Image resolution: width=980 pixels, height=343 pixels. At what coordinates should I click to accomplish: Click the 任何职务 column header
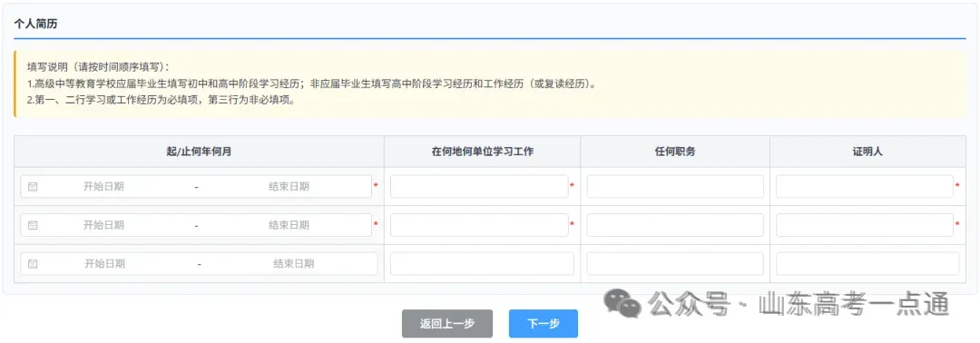(675, 152)
